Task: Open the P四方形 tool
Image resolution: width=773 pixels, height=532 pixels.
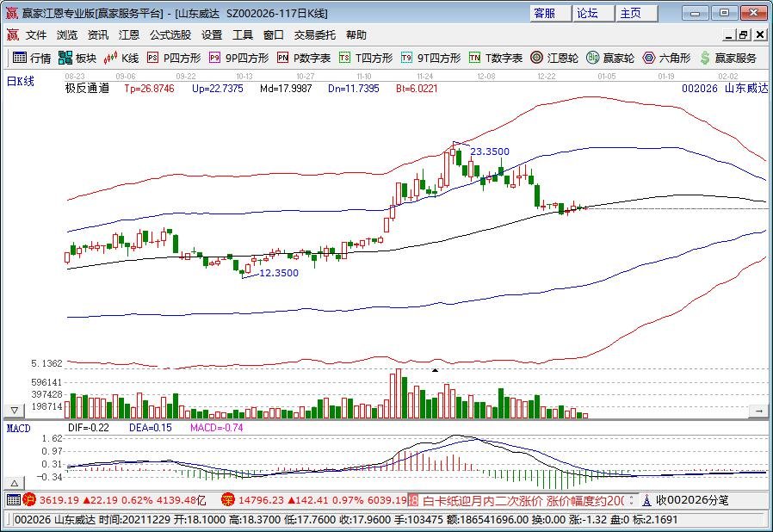Action: 174,59
